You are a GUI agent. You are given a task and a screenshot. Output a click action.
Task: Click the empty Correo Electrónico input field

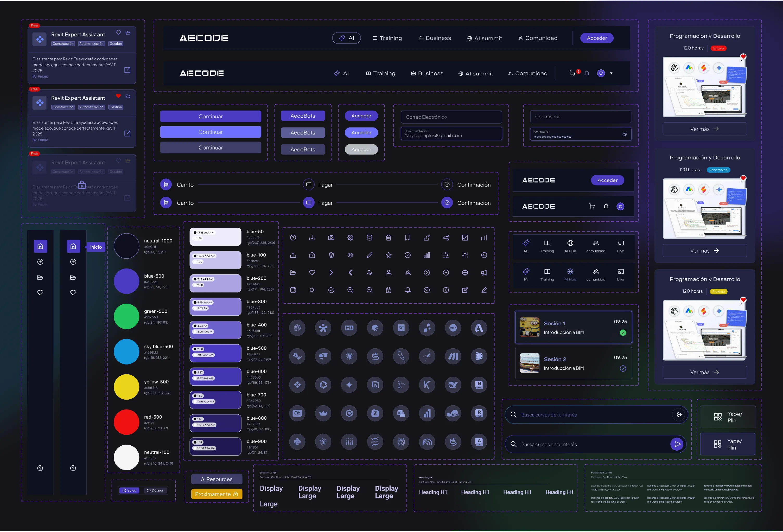pos(451,117)
